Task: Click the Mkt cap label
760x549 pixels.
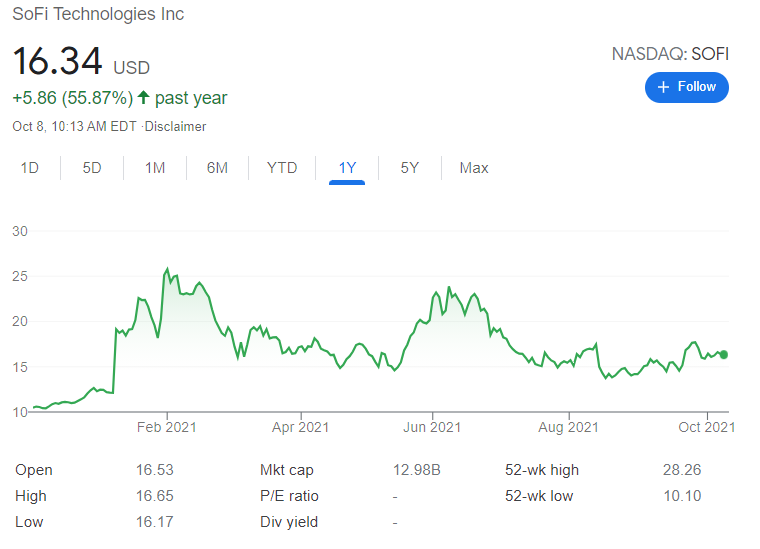Action: point(286,471)
